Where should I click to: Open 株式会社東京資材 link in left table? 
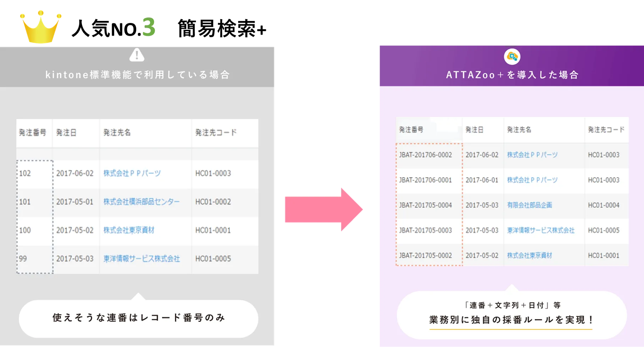[128, 230]
